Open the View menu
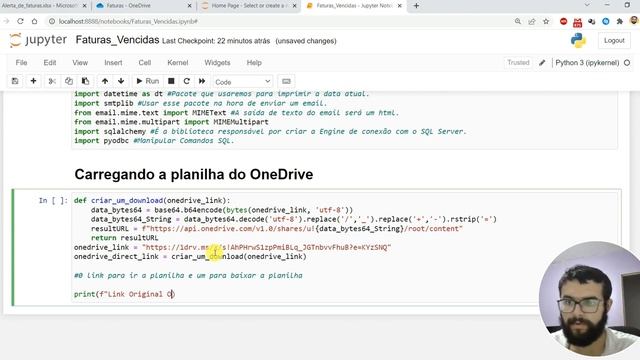 click(x=80, y=63)
